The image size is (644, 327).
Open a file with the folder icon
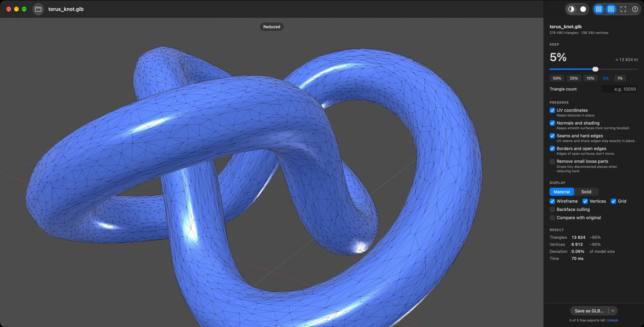point(38,9)
